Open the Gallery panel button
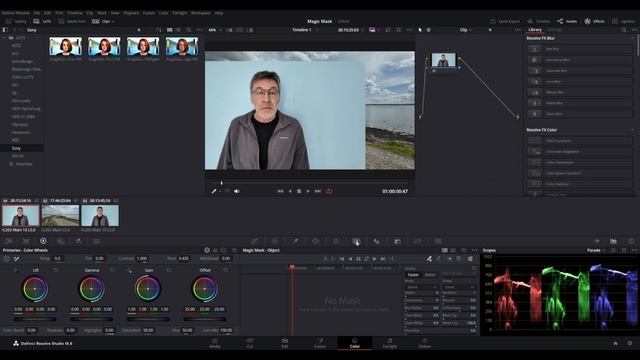The width and height of the screenshot is (640, 360). [x=16, y=21]
